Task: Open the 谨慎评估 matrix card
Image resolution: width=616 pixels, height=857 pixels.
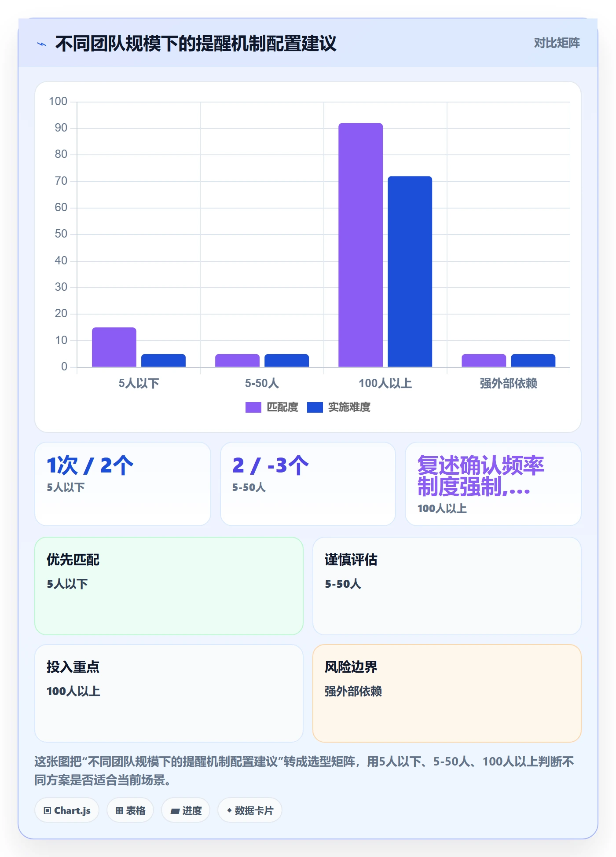Action: click(x=447, y=586)
